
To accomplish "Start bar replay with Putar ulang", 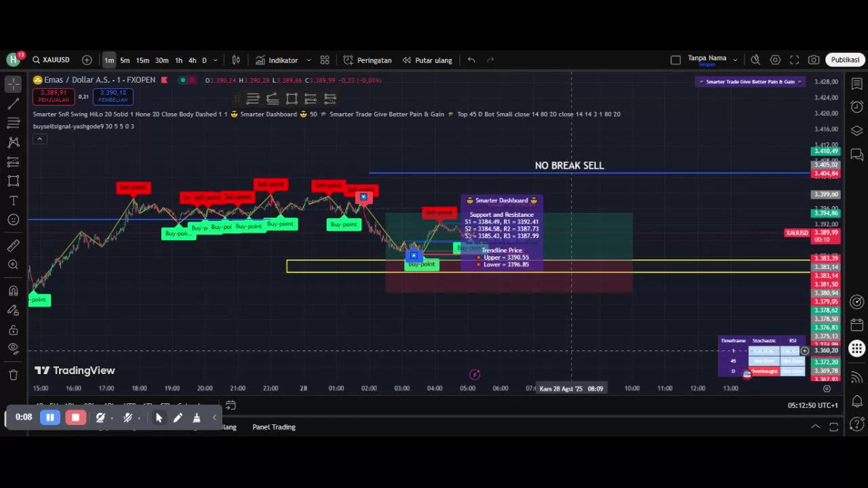I will pyautogui.click(x=427, y=60).
